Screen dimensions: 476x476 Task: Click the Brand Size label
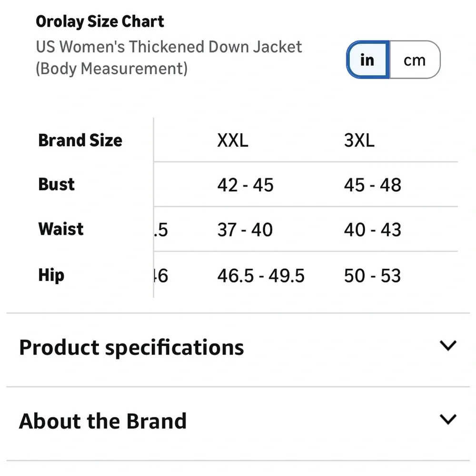80,140
